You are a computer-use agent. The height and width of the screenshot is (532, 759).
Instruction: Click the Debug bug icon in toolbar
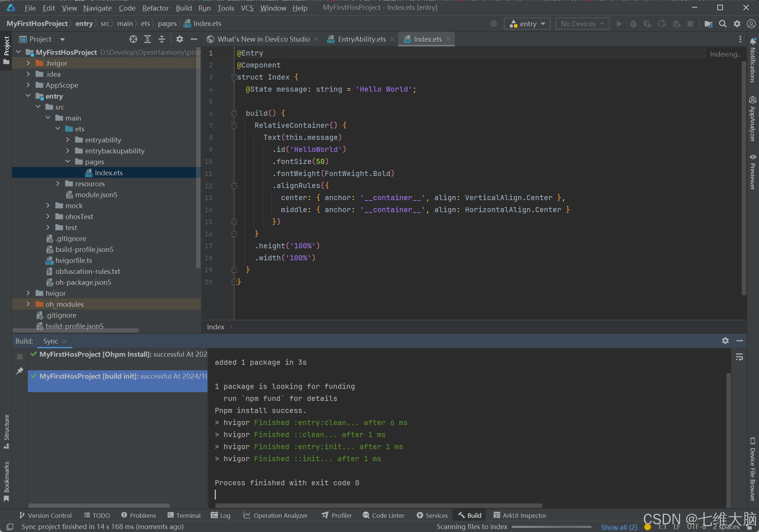[633, 24]
